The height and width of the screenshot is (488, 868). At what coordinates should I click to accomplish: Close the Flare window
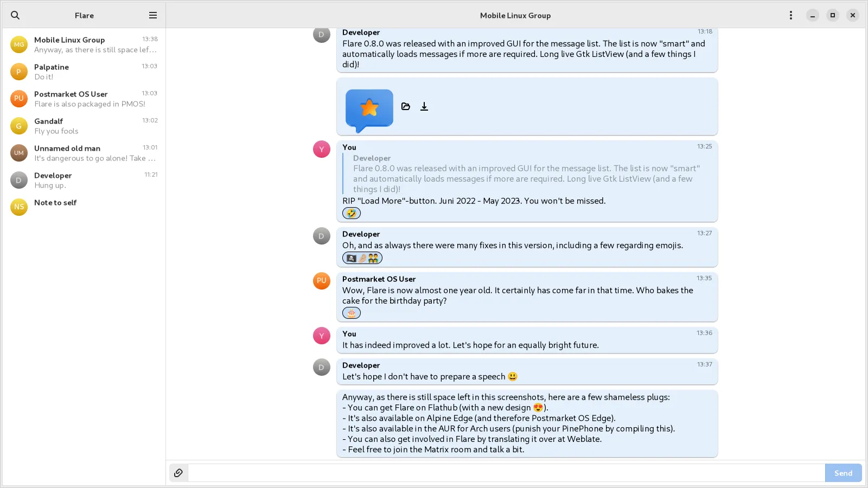tap(853, 15)
